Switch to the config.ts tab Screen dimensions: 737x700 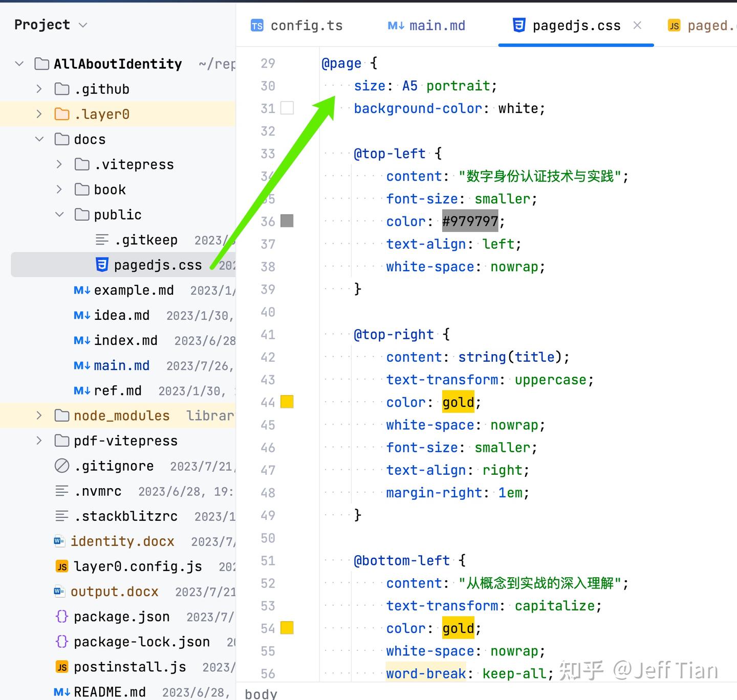[306, 25]
